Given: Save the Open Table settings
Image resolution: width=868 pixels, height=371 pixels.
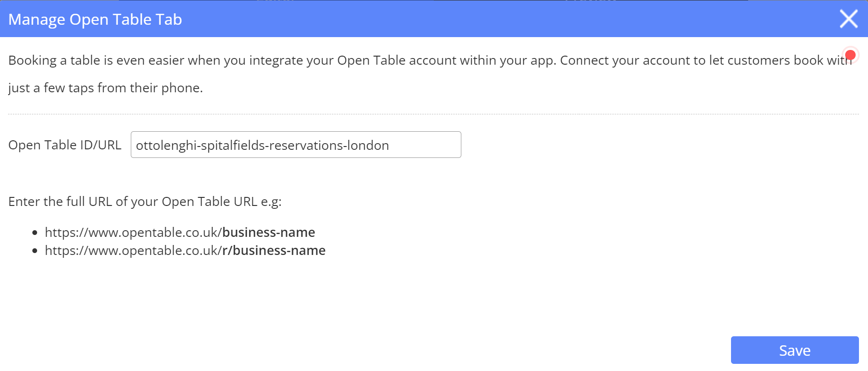Looking at the screenshot, I should (x=795, y=350).
